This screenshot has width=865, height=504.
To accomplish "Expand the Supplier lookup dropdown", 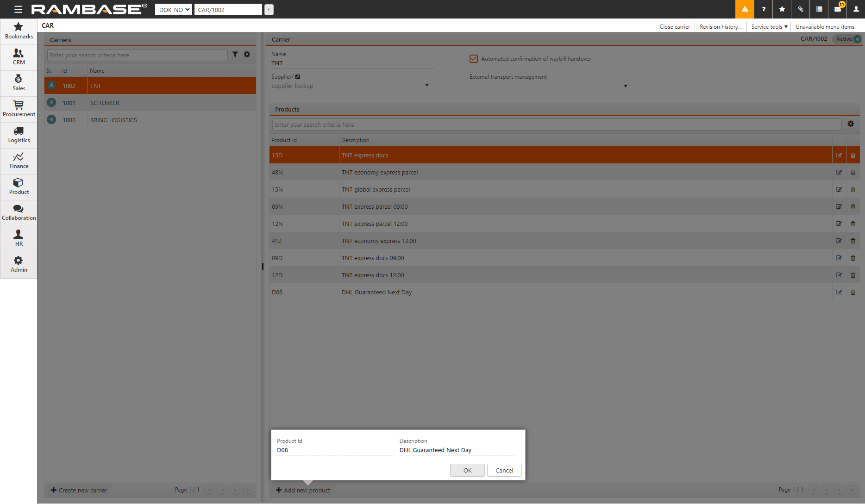I will pyautogui.click(x=426, y=86).
